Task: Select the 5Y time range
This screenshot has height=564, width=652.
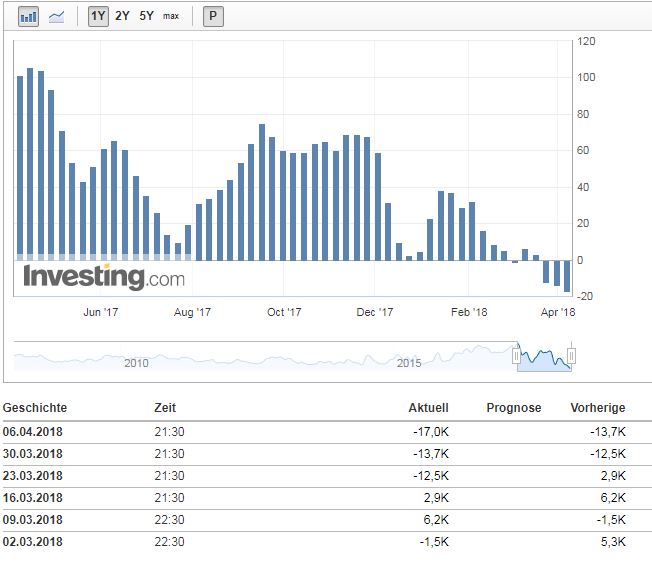Action: click(x=147, y=17)
